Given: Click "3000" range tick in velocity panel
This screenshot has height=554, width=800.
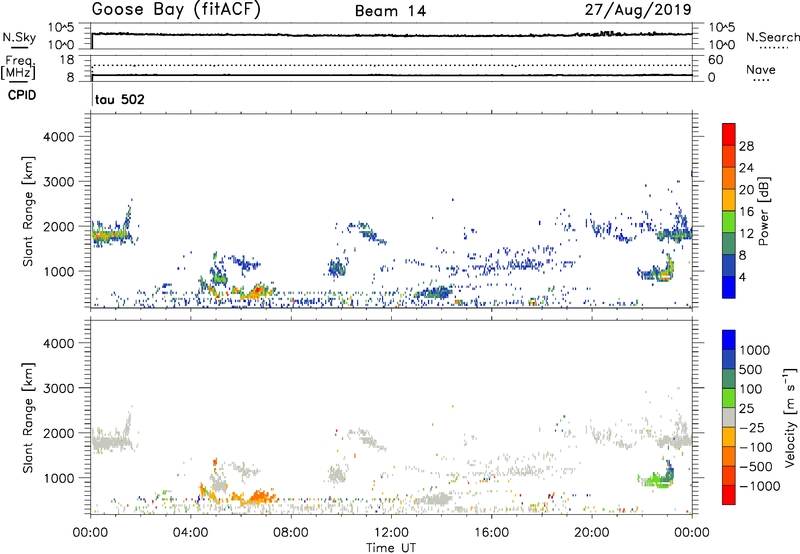Looking at the screenshot, I should coord(58,388).
